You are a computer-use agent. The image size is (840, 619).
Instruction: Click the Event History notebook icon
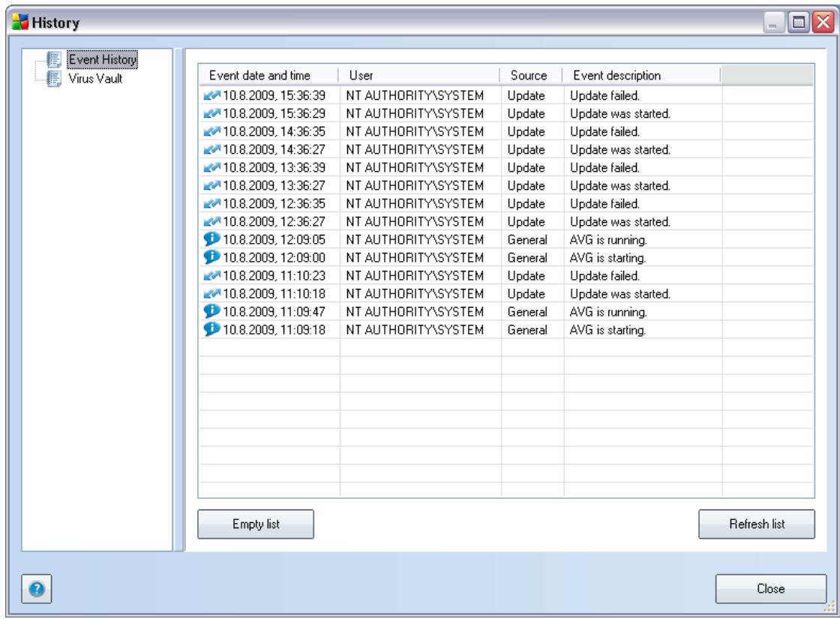point(53,59)
